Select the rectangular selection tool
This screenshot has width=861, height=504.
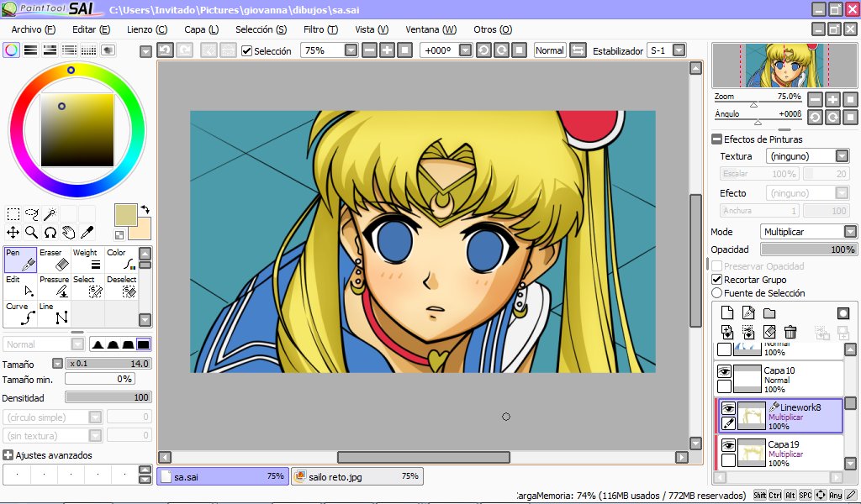click(13, 214)
